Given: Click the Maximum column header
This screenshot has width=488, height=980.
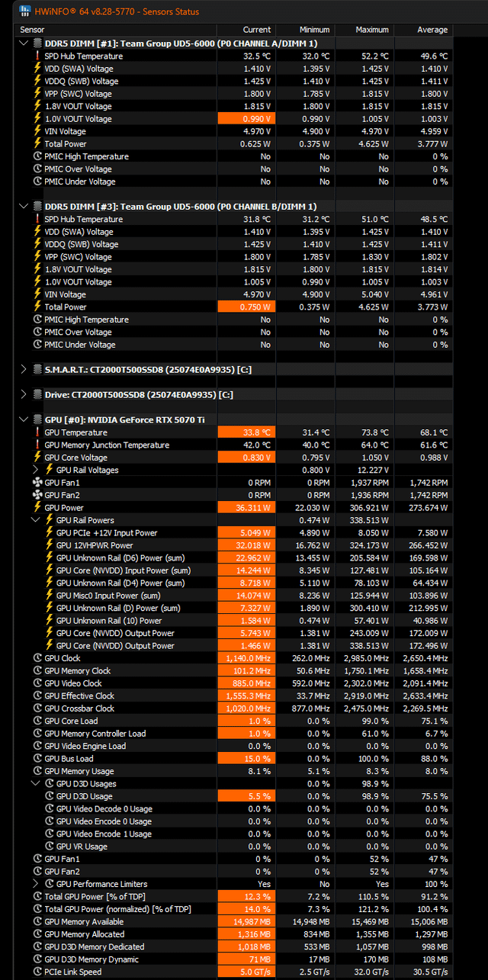Looking at the screenshot, I should pyautogui.click(x=365, y=30).
